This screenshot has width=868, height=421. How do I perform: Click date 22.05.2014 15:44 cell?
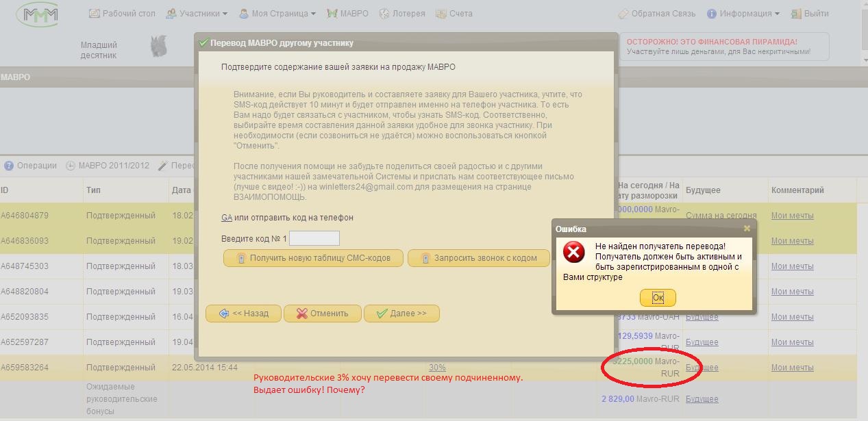click(205, 368)
